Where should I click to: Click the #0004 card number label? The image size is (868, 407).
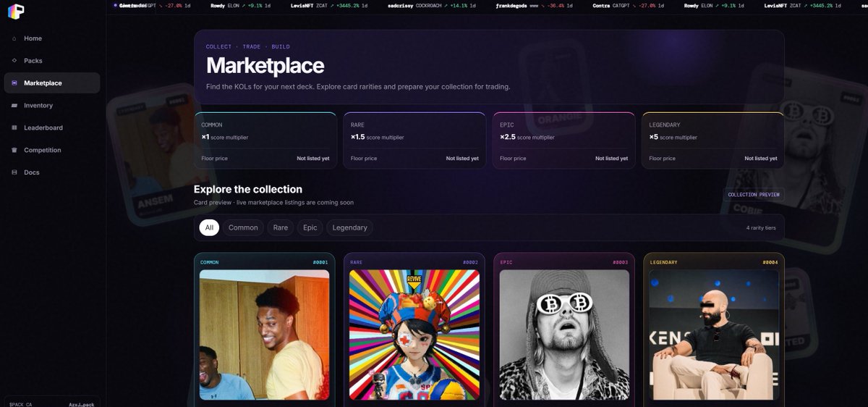coord(770,262)
